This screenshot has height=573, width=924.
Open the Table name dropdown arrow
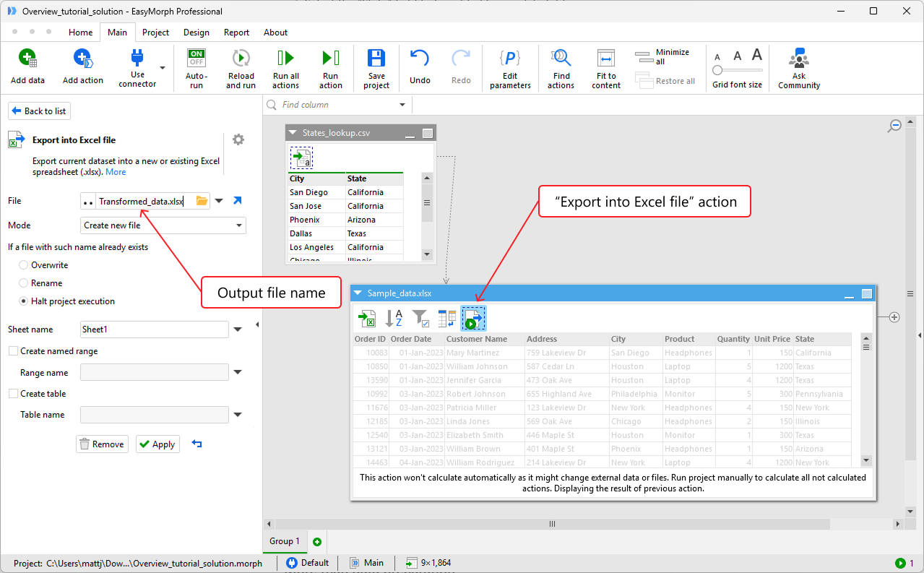tap(238, 415)
